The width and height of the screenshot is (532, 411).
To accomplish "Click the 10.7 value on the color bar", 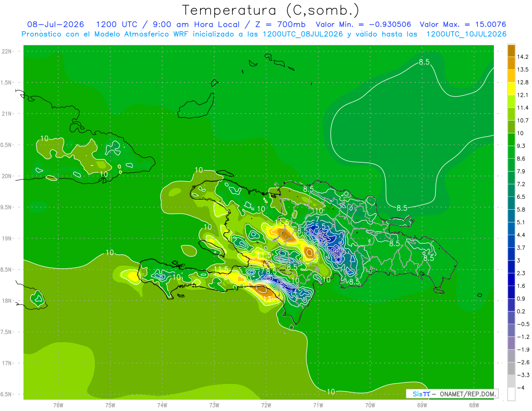I will click(x=523, y=121).
